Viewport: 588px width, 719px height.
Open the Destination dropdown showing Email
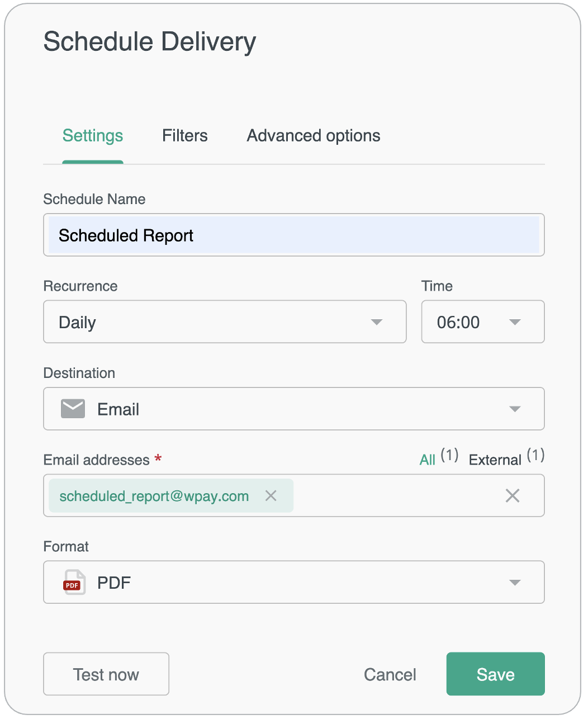point(293,409)
